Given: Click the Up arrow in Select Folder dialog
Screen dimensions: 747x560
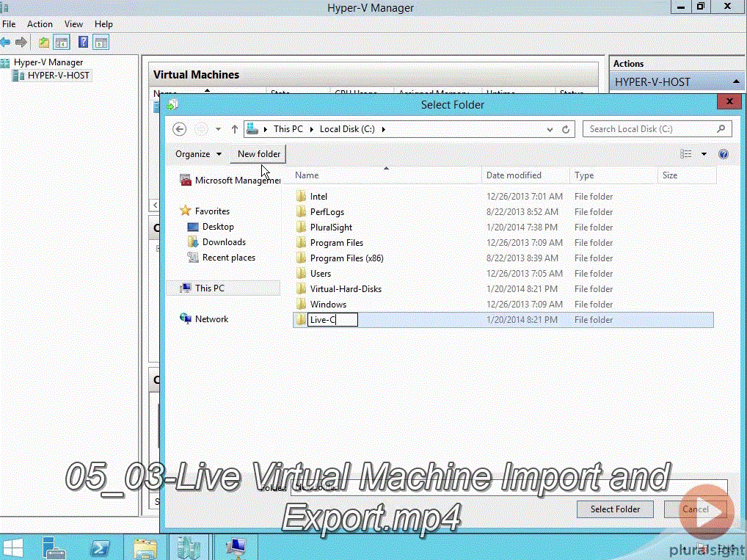Looking at the screenshot, I should click(x=234, y=129).
